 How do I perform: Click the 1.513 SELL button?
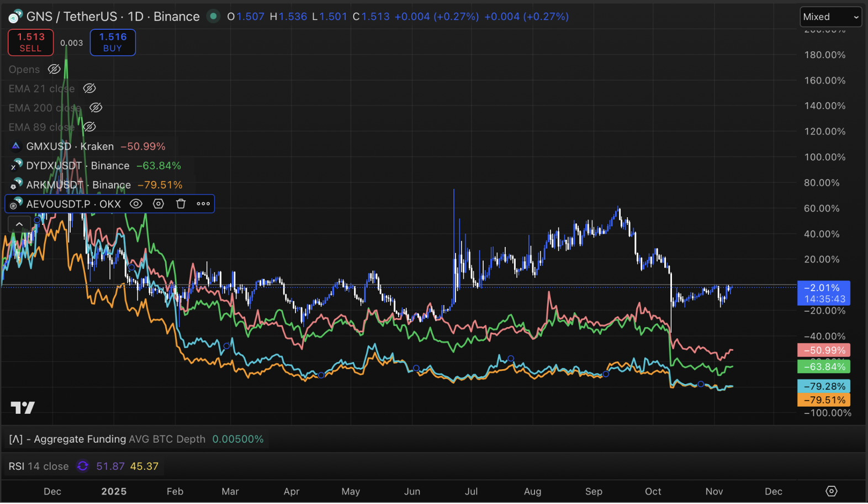[x=30, y=43]
